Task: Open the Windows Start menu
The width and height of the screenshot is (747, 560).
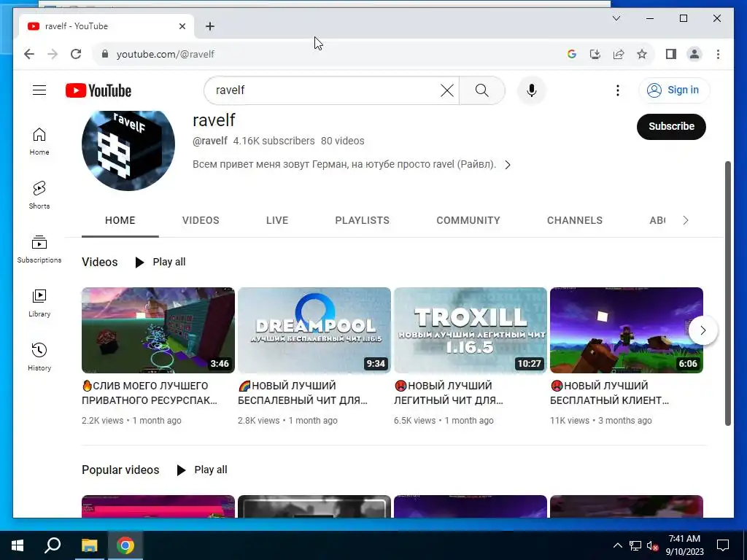Action: click(x=18, y=545)
